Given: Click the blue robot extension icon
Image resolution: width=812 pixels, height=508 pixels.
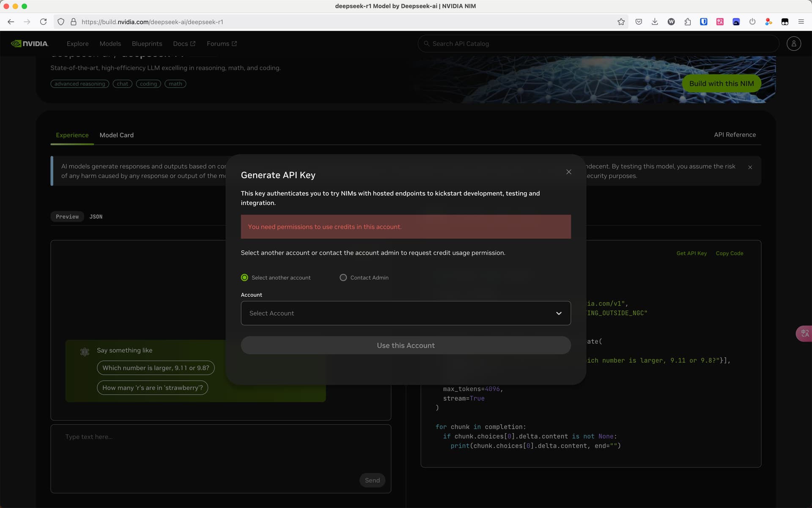Looking at the screenshot, I should pyautogui.click(x=736, y=22).
